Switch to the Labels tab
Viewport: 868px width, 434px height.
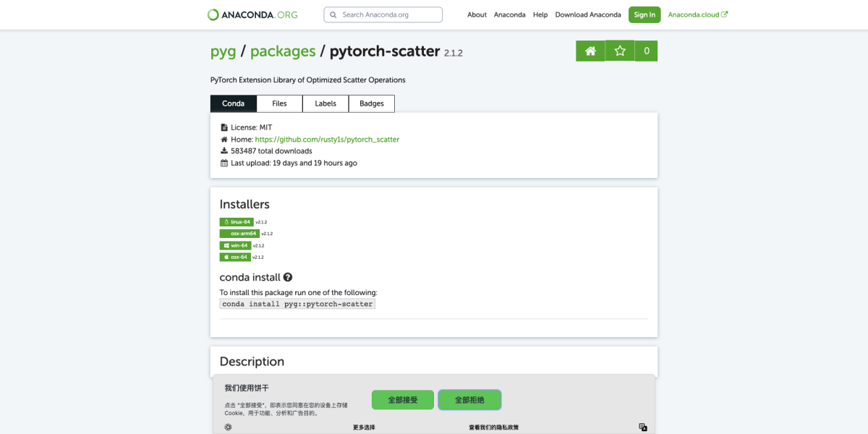[325, 103]
